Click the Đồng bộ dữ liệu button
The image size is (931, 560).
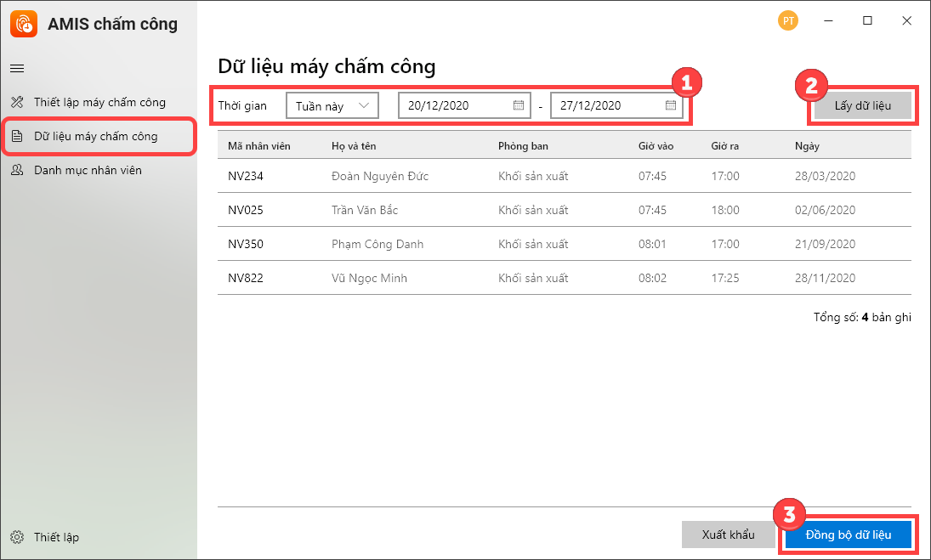[x=849, y=535]
